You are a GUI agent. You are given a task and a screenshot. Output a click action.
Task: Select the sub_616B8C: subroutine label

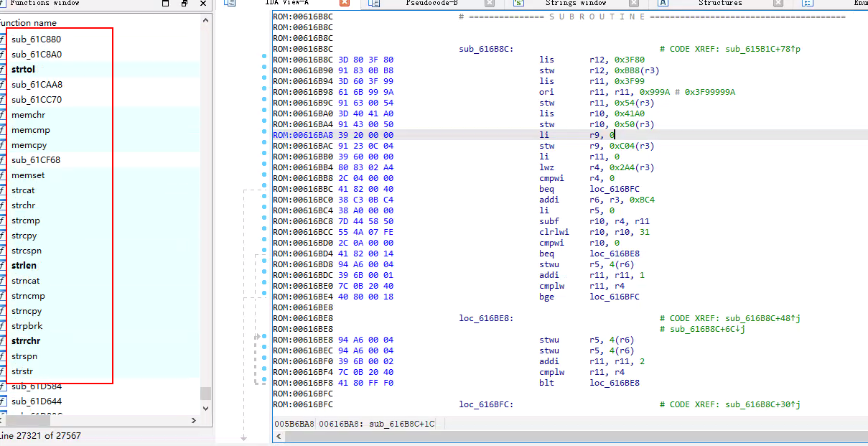tap(486, 49)
